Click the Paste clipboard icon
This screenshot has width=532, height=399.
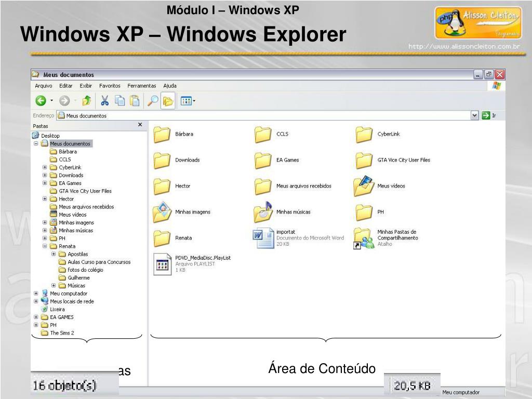coord(135,100)
